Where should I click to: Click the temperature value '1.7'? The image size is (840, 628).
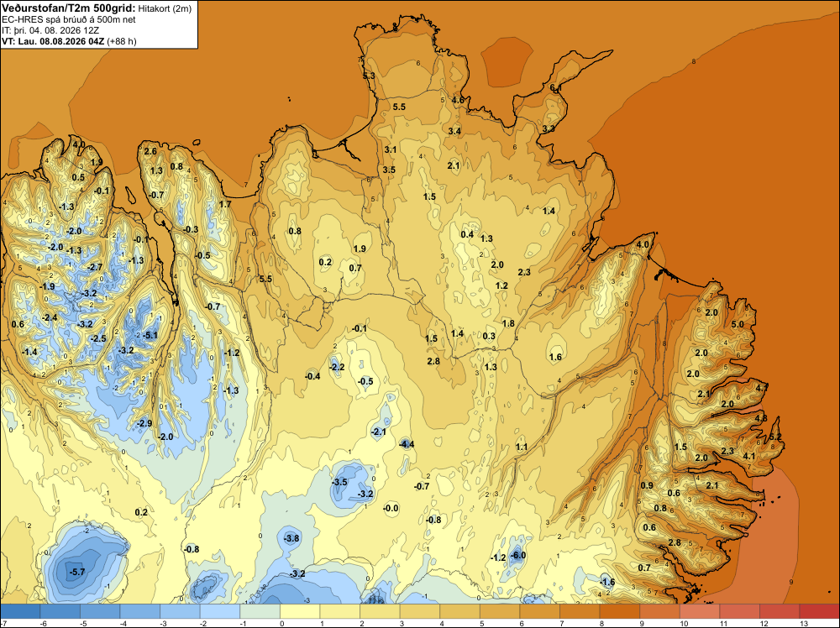tap(225, 204)
